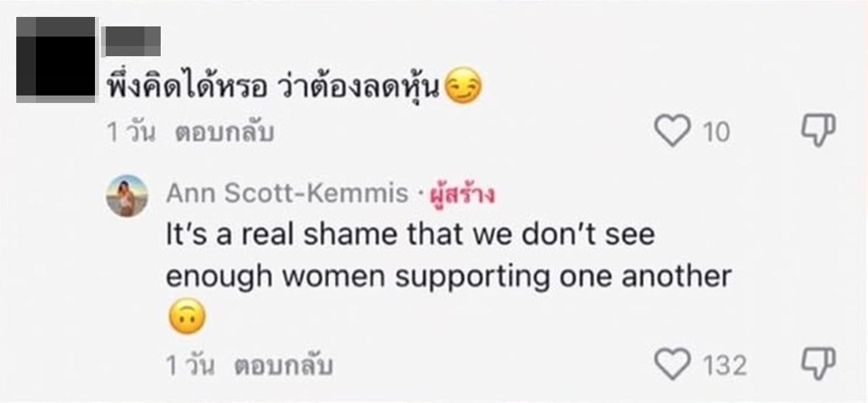Click the blurred username of the first commenter
Image resolution: width=868 pixels, height=403 pixels.
click(x=132, y=41)
